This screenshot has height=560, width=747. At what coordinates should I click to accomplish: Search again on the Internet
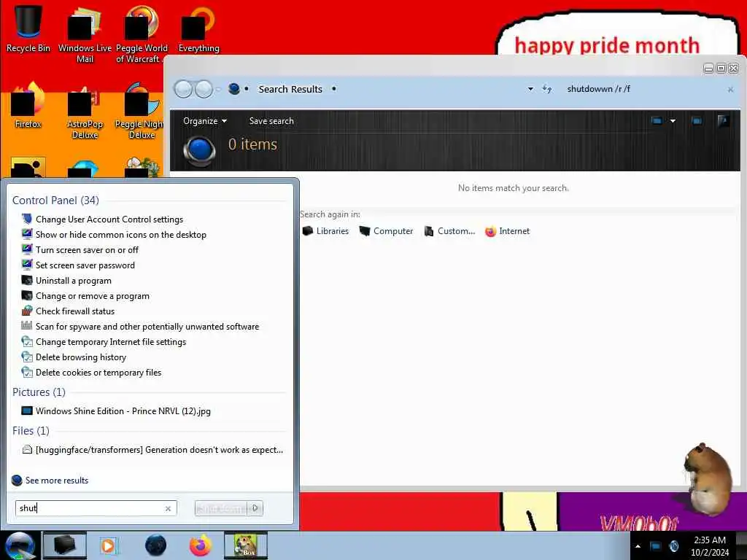coord(508,231)
